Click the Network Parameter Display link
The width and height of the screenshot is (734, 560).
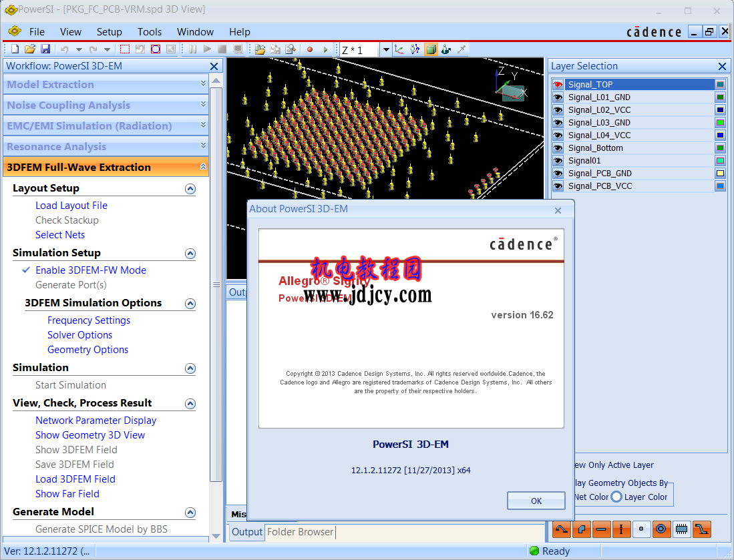point(96,421)
